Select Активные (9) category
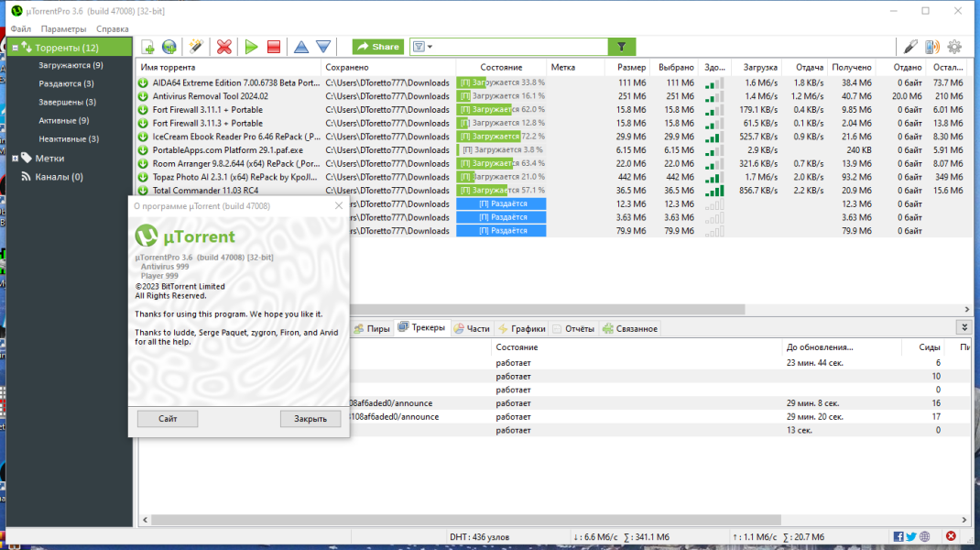 [x=64, y=120]
